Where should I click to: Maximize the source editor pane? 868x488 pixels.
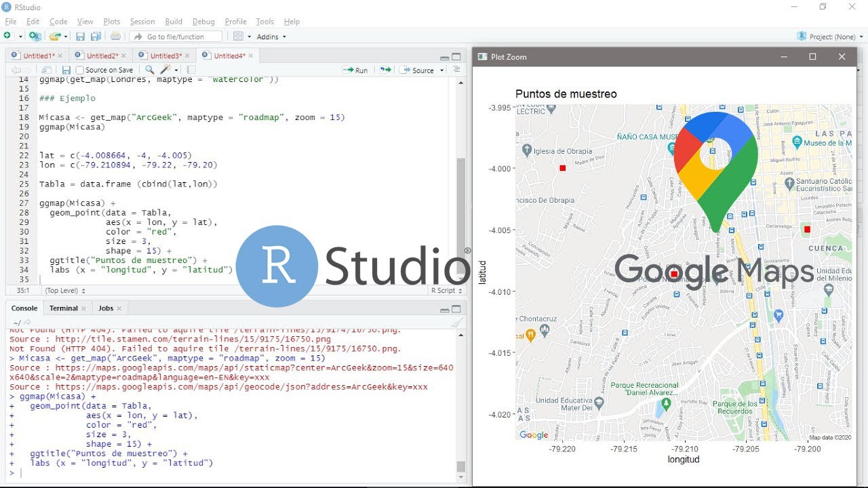pos(456,57)
